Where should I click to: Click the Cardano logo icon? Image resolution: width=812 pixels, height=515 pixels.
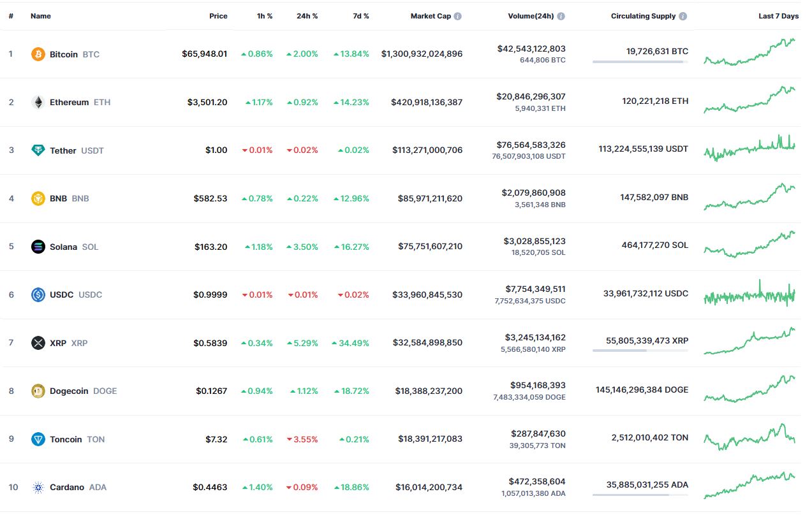38,487
